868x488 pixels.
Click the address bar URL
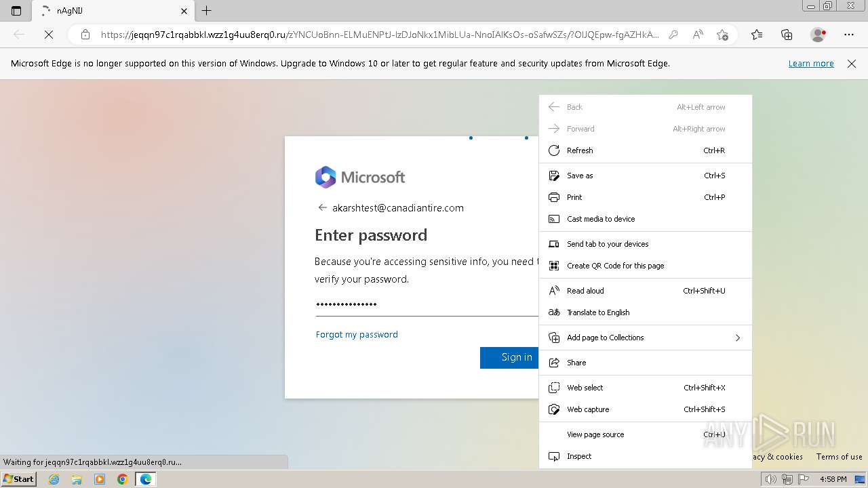[x=380, y=35]
